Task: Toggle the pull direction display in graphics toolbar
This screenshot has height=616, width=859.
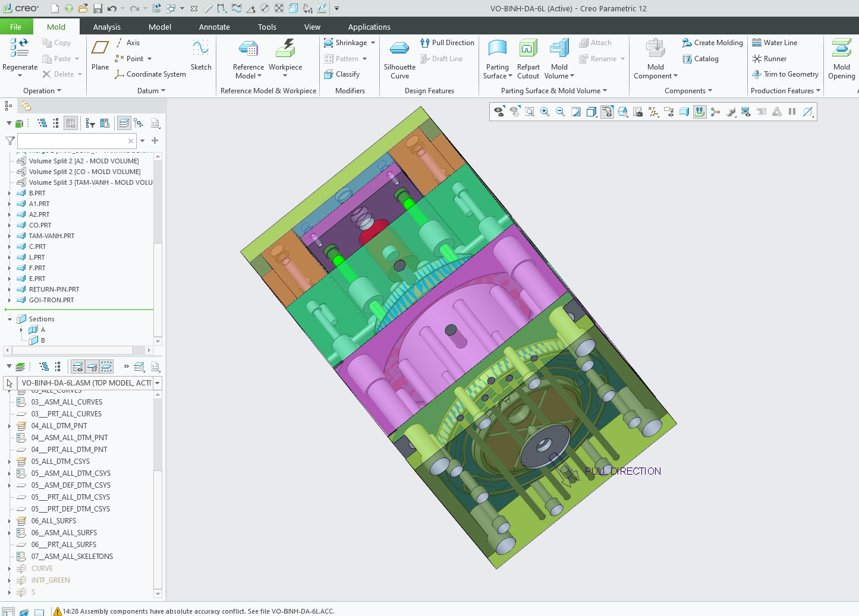Action: [x=700, y=112]
